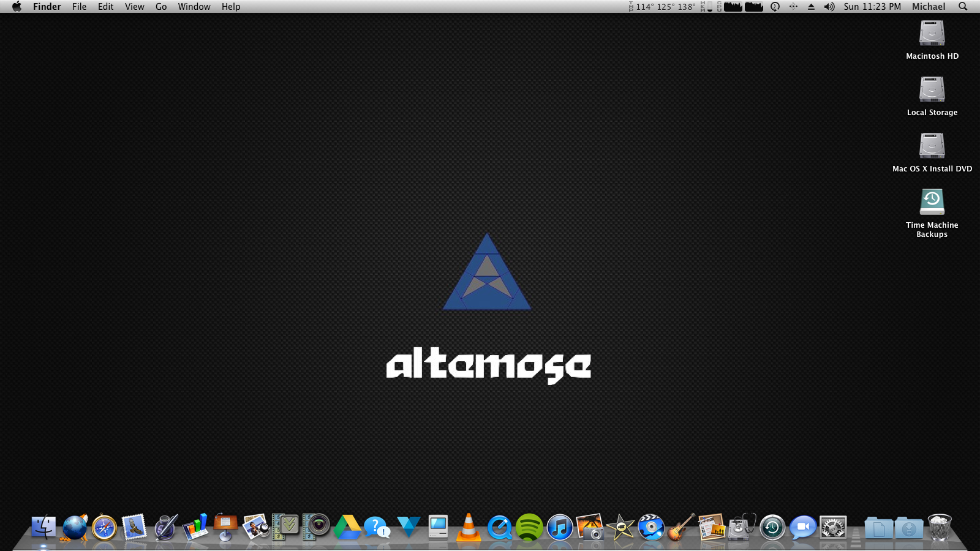Launch Safari compass icon in the Dock
This screenshot has height=551, width=980.
point(104,527)
